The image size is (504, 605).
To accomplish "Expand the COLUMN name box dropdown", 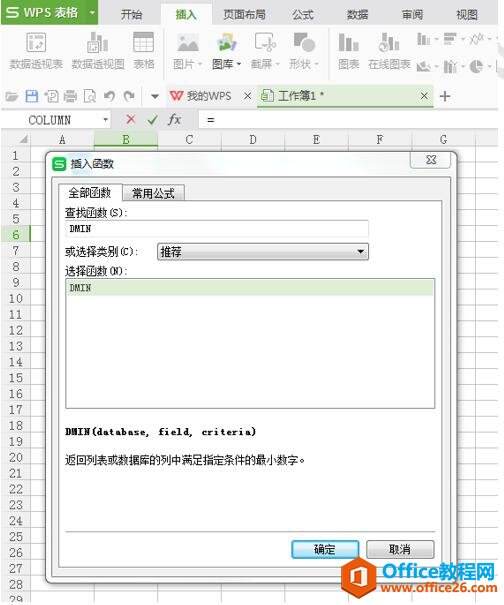I will [105, 120].
